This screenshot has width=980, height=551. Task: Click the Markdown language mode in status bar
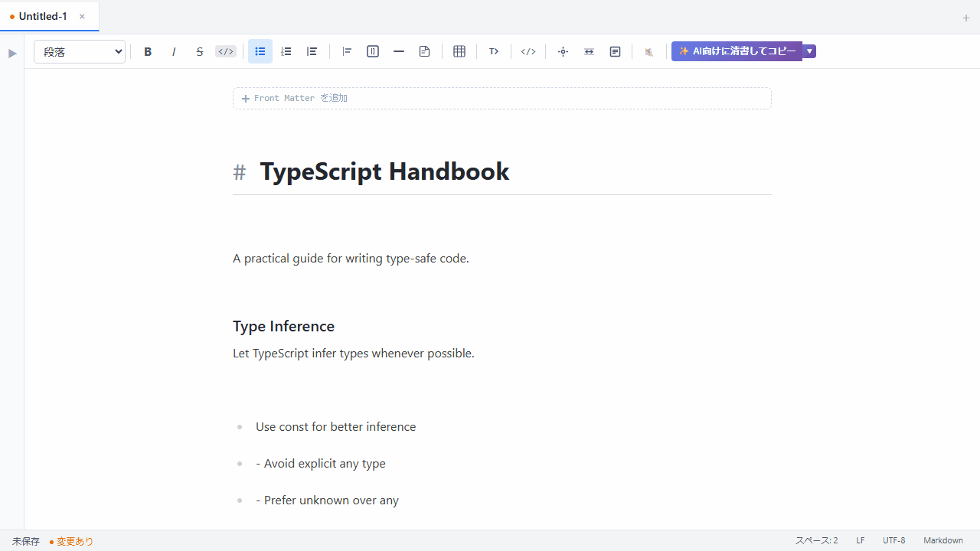click(942, 540)
